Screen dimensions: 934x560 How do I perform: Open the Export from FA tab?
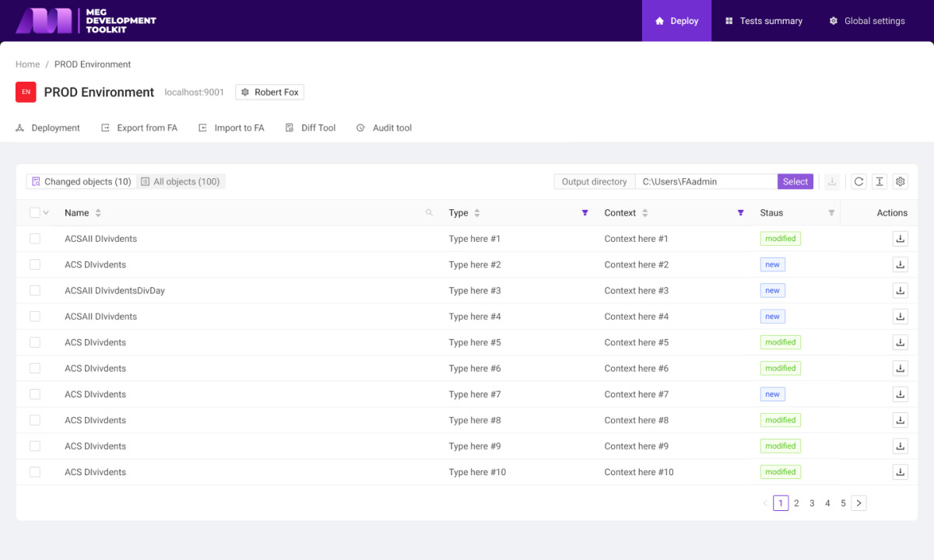point(139,128)
